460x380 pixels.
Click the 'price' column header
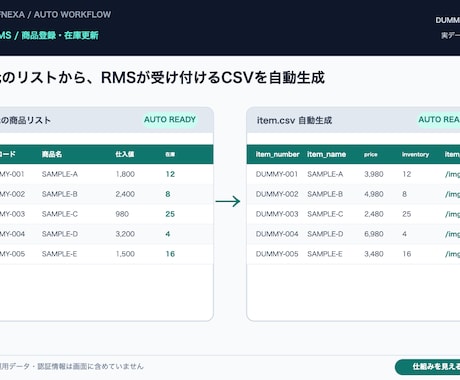pyautogui.click(x=371, y=155)
